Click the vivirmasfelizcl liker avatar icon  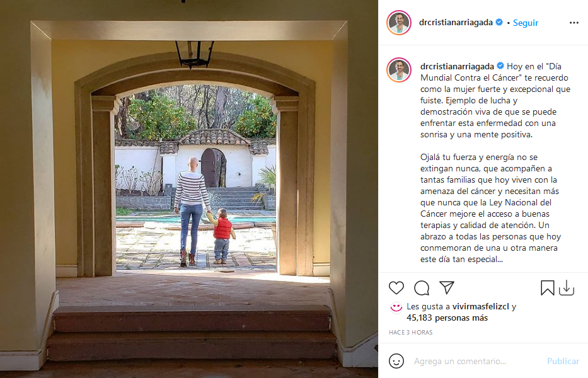point(396,307)
